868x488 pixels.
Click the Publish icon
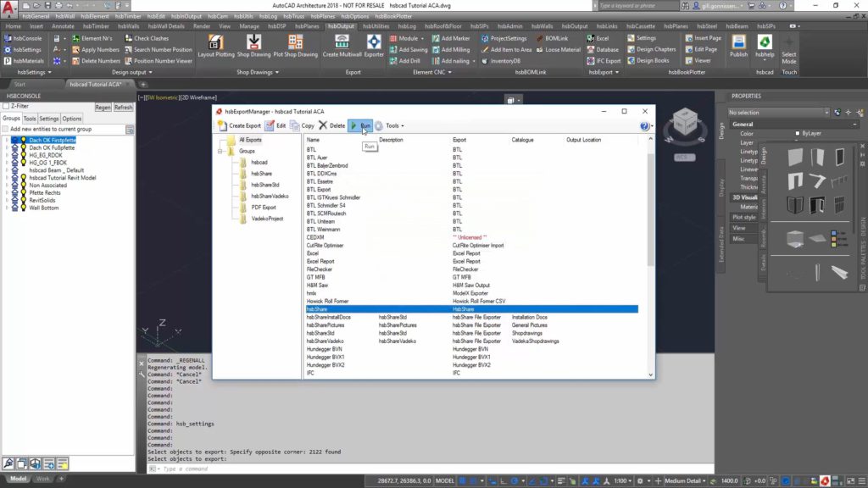(738, 46)
